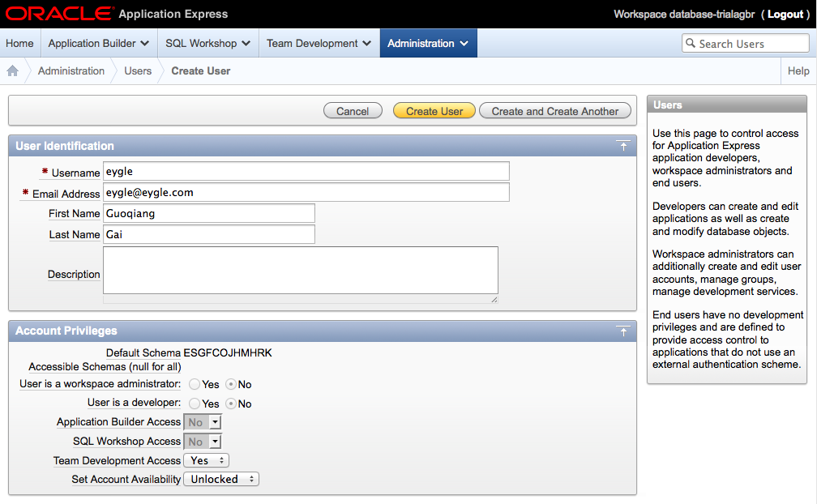The width and height of the screenshot is (817, 504).
Task: Click the Logout link
Action: coord(785,15)
